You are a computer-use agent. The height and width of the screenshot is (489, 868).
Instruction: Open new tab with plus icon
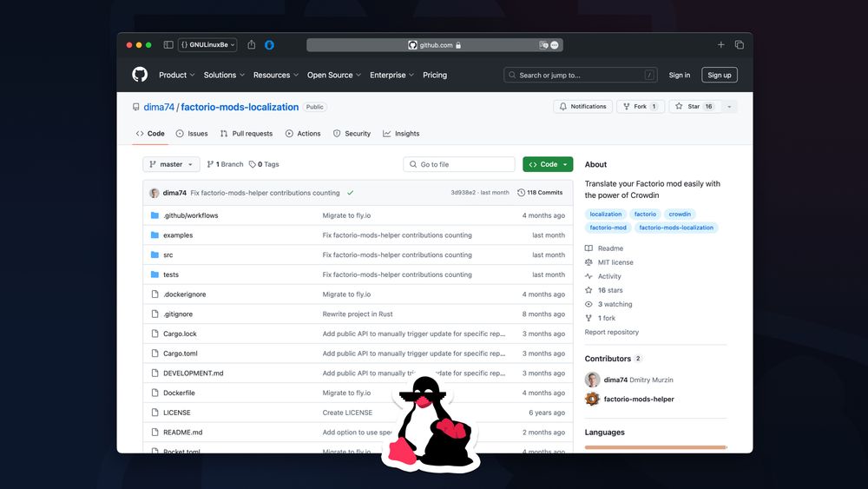click(x=720, y=45)
